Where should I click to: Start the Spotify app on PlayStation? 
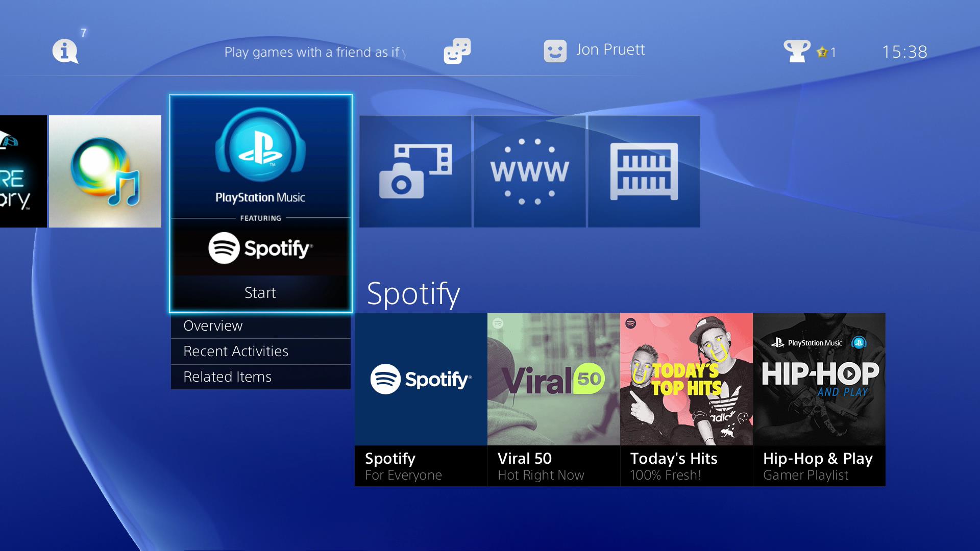pyautogui.click(x=259, y=291)
